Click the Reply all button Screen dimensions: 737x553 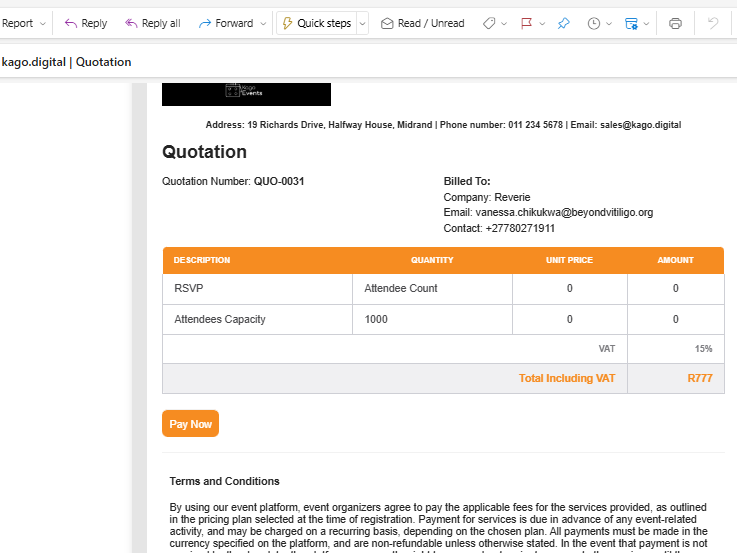coord(153,23)
